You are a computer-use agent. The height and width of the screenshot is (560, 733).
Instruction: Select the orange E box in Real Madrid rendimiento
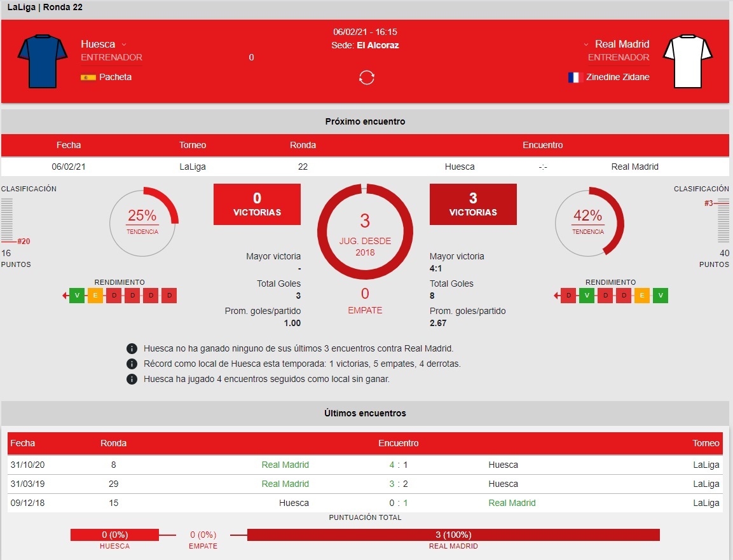[x=642, y=296]
